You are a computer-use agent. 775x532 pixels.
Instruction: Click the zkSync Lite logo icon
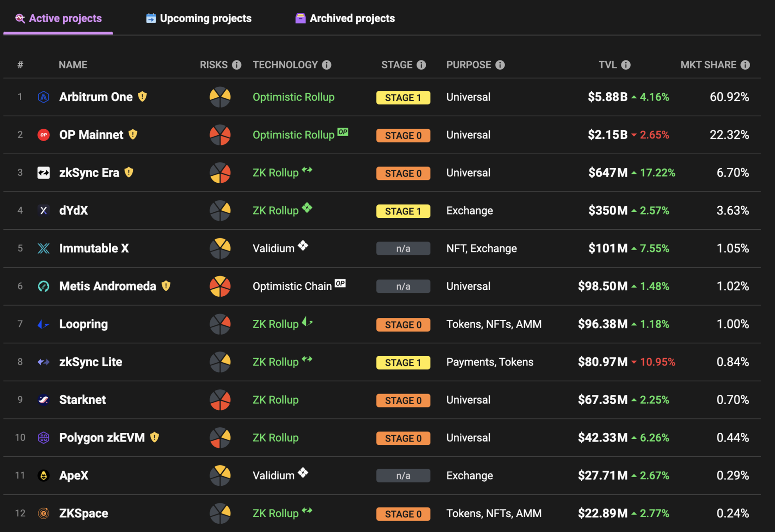(44, 362)
